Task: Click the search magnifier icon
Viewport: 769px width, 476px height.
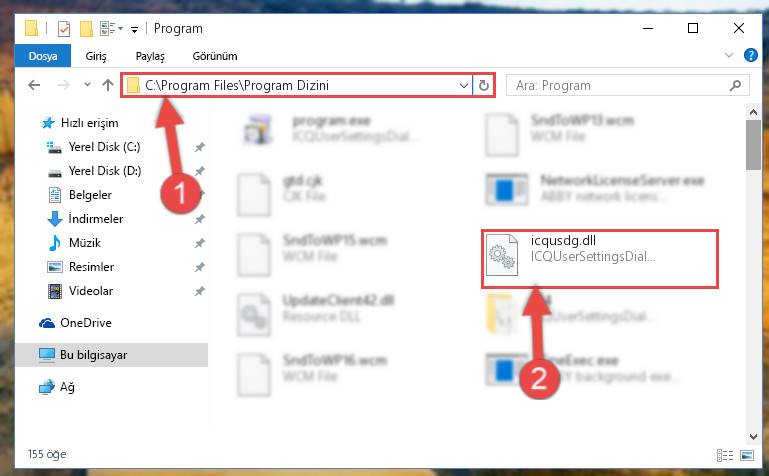Action: (x=735, y=86)
